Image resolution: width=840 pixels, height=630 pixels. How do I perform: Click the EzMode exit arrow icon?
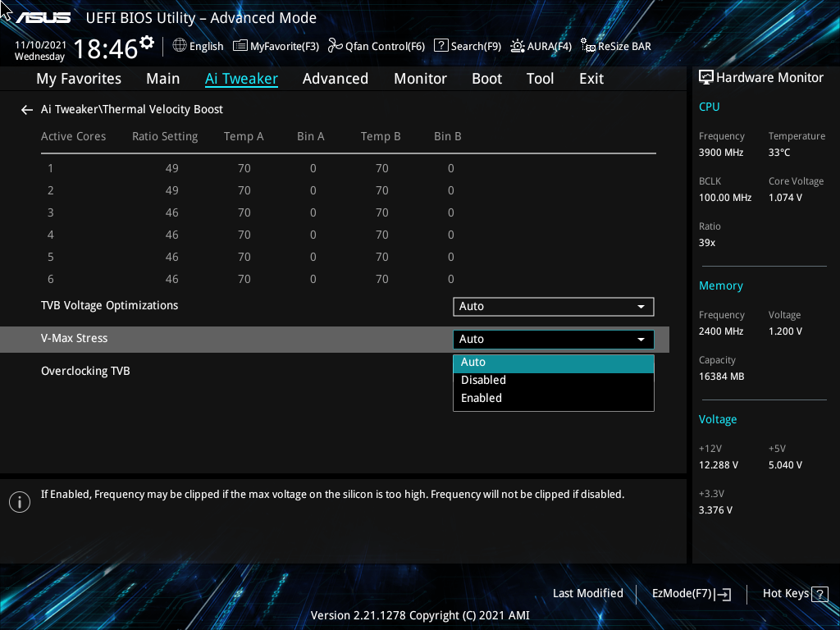tap(723, 594)
